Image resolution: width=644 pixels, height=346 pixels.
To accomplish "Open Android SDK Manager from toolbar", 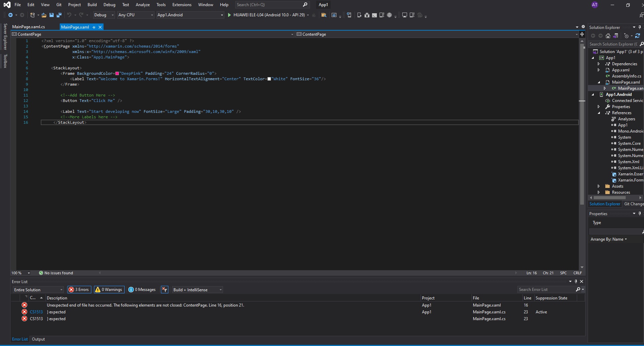I will [367, 15].
